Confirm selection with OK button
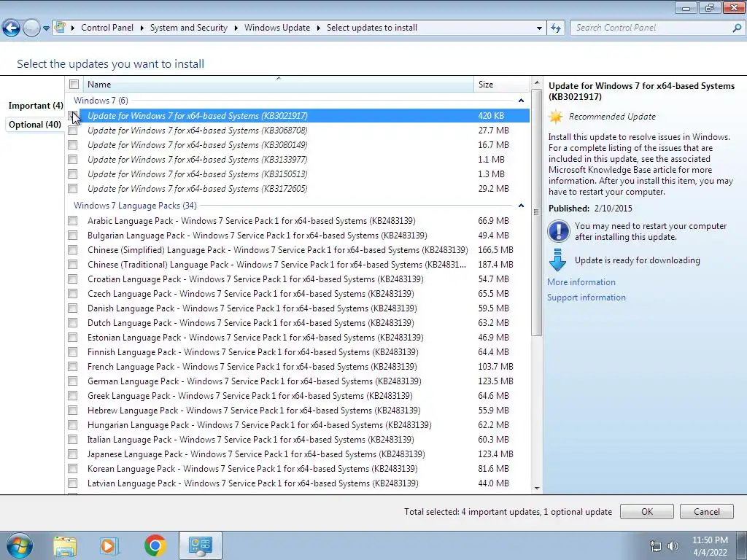The width and height of the screenshot is (747, 560). click(x=646, y=511)
